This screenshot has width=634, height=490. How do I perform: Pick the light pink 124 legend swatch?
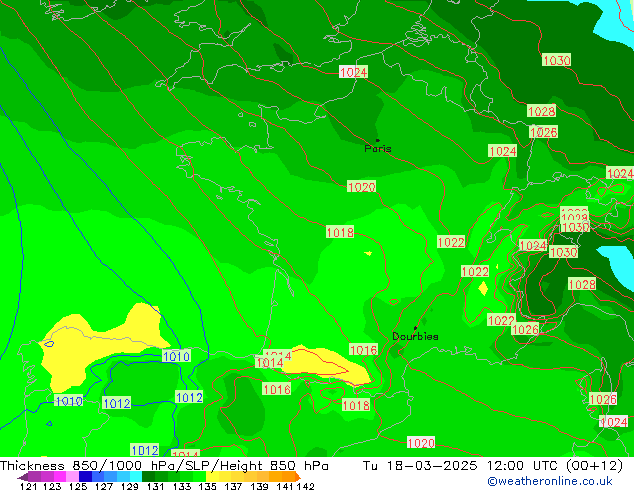pyautogui.click(x=73, y=476)
